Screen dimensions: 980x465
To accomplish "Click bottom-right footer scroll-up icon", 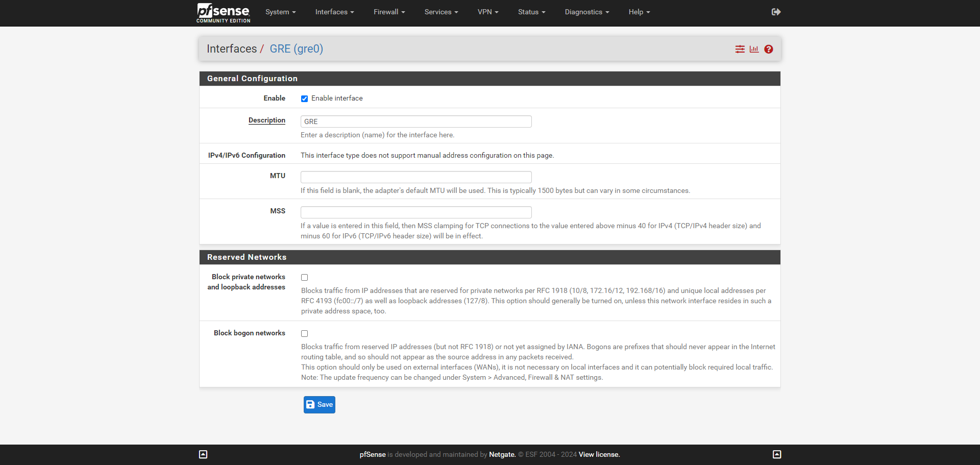I will tap(777, 454).
